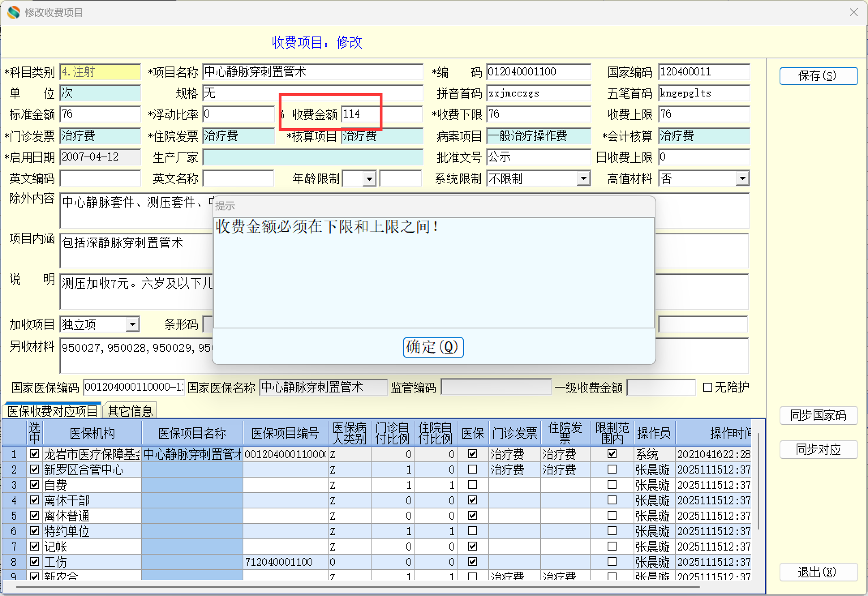Toggle the 无陪护 checkbox
Viewport: 868px width, 596px height.
(x=707, y=387)
